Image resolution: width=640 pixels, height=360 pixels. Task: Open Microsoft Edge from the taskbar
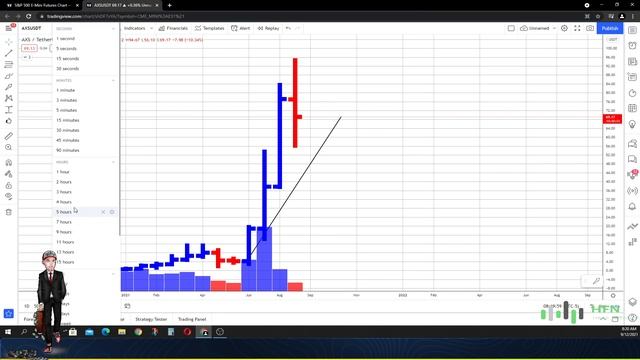tap(106, 332)
